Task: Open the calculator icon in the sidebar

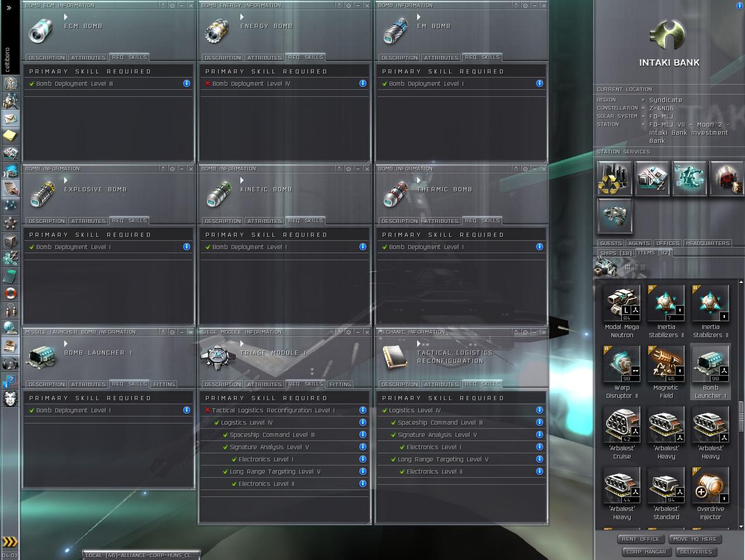Action: [10, 276]
